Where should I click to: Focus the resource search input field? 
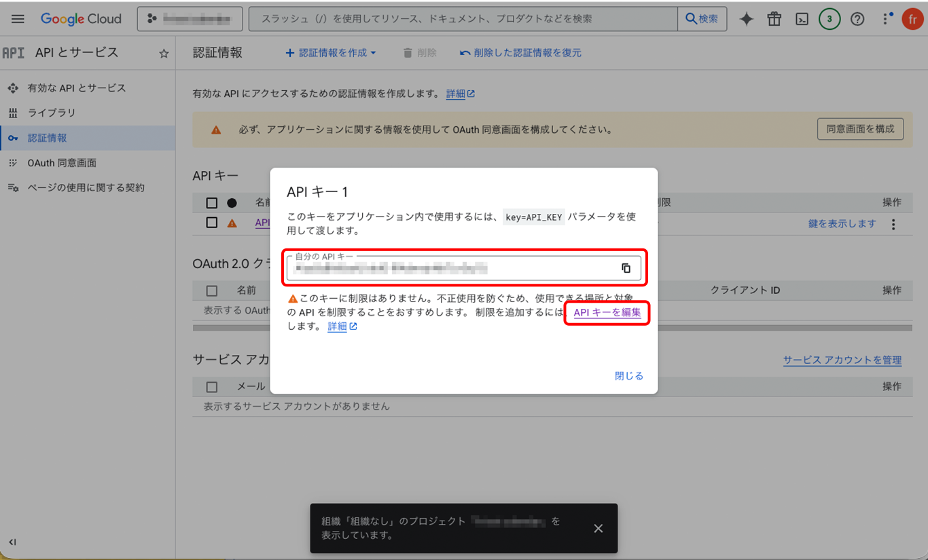(462, 19)
